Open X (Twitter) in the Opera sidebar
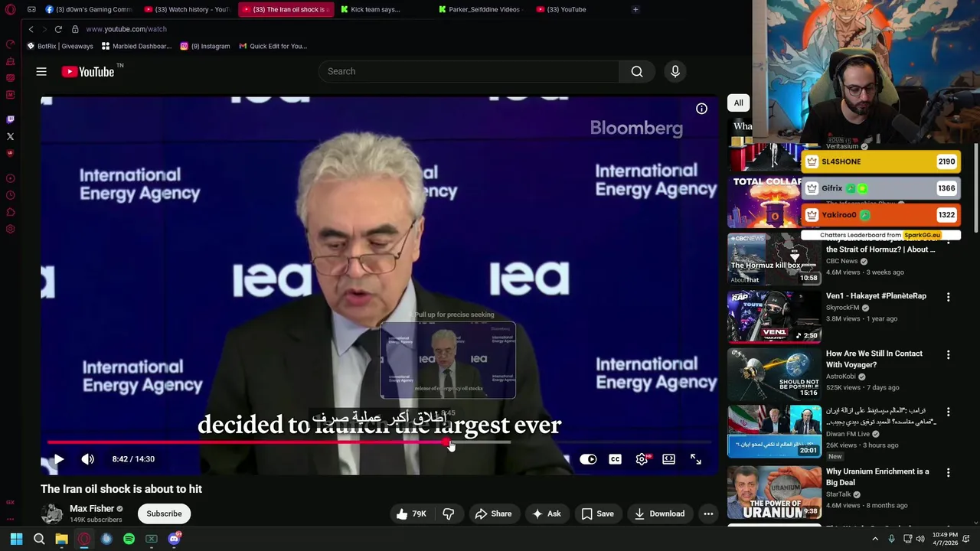 (x=10, y=136)
